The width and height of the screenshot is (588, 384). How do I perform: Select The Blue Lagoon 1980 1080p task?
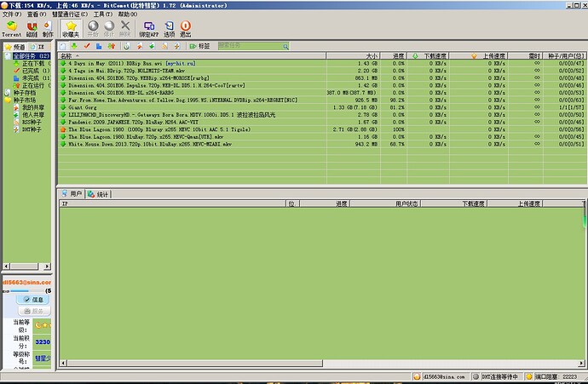322,129
